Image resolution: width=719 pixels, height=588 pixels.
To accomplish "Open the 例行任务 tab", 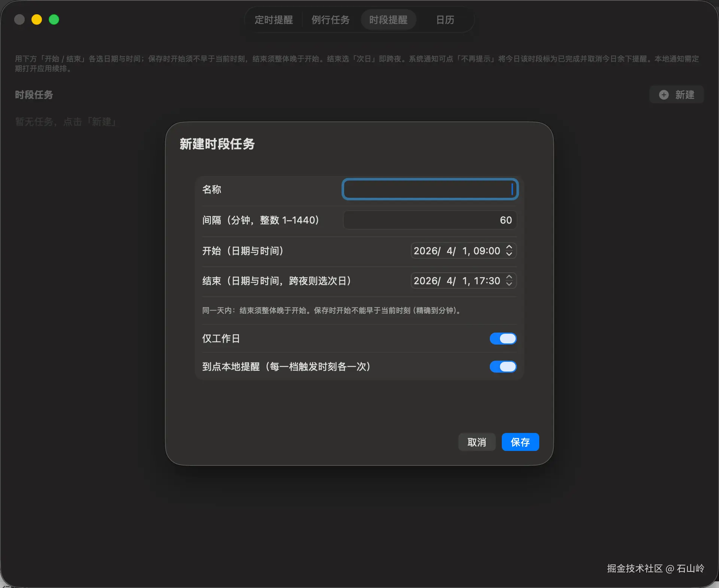I will point(330,20).
